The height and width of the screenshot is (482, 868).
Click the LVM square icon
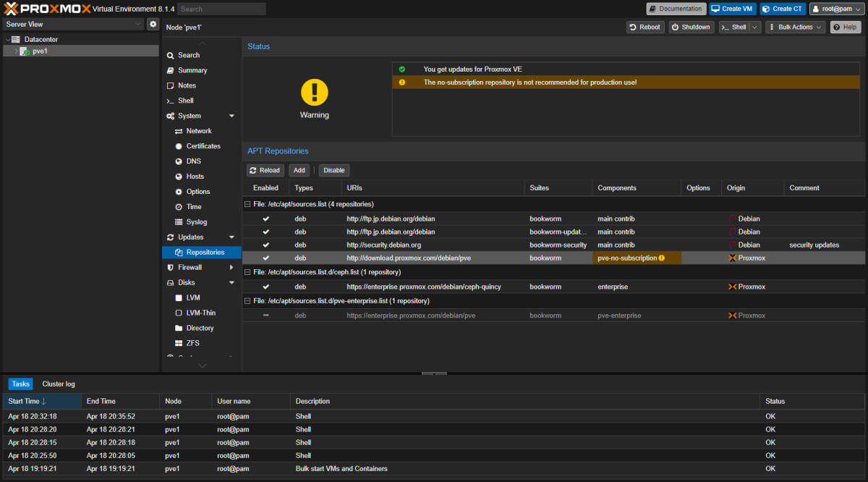point(179,298)
